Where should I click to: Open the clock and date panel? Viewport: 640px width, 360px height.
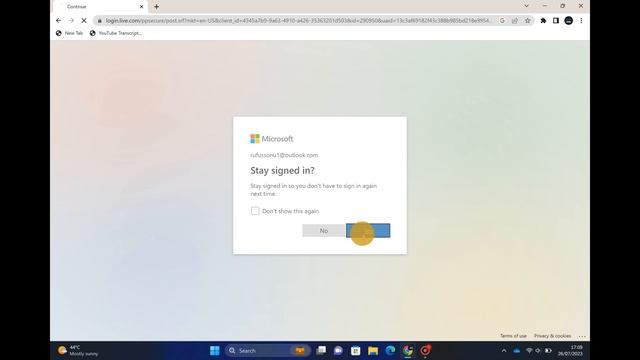pyautogui.click(x=570, y=351)
